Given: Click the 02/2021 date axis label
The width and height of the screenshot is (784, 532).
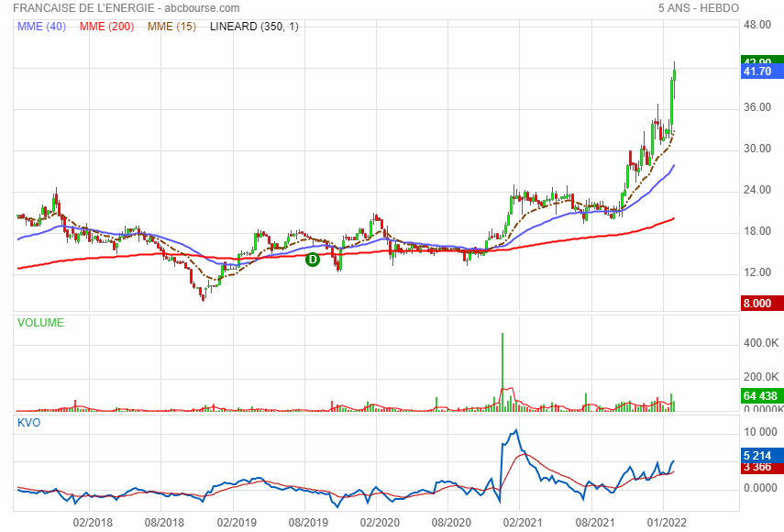Looking at the screenshot, I should [523, 523].
